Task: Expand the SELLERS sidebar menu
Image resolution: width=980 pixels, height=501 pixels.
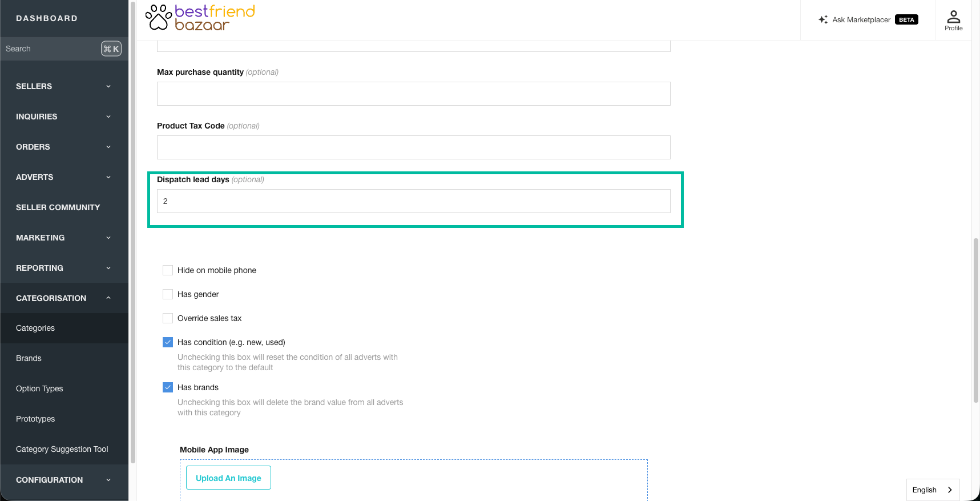Action: click(x=64, y=86)
